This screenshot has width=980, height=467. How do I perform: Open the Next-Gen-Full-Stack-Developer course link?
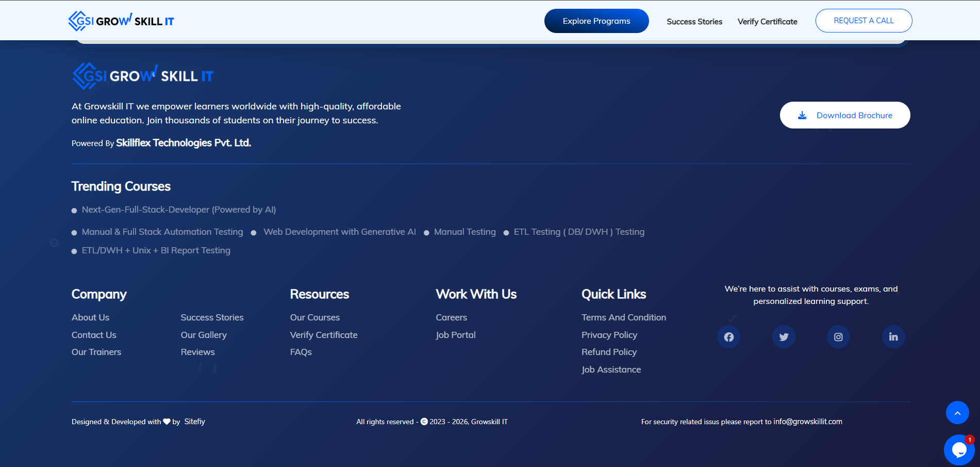(178, 210)
